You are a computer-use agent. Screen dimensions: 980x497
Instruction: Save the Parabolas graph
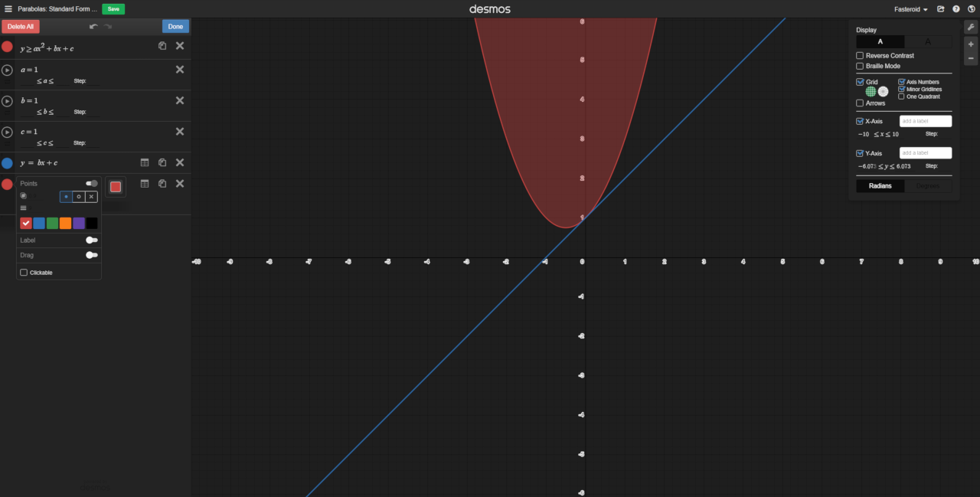coord(113,8)
